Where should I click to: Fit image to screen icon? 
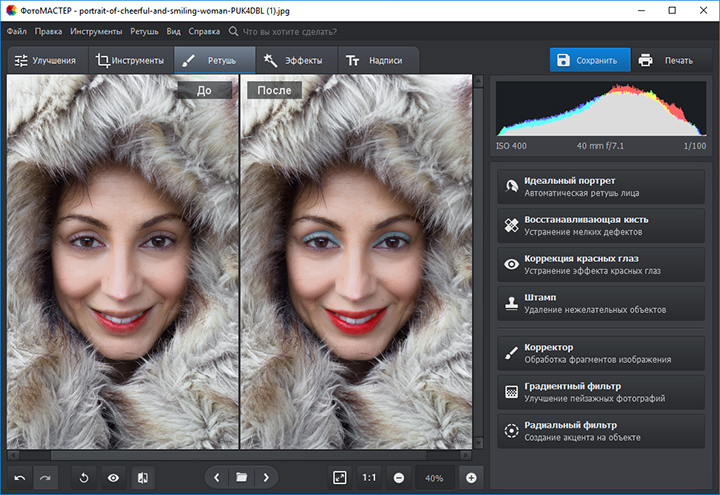point(339,478)
